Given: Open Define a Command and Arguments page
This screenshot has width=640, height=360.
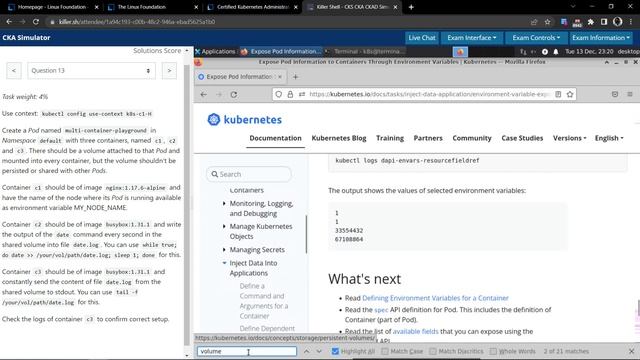Looking at the screenshot, I should point(264,301).
